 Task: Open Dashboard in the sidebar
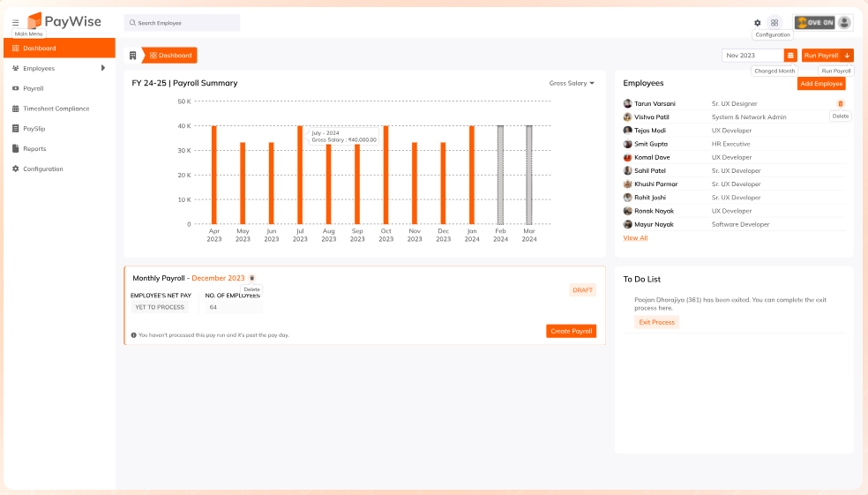(59, 49)
